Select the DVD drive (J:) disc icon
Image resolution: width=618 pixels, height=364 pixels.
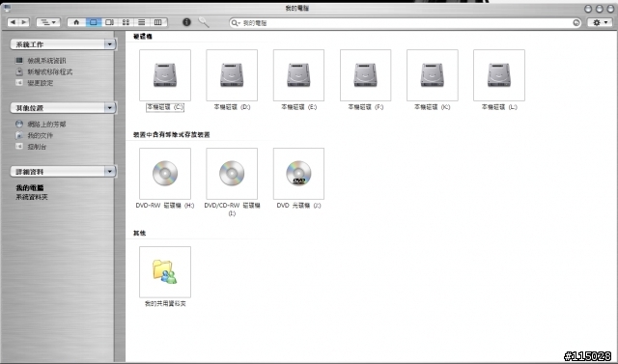click(x=298, y=174)
